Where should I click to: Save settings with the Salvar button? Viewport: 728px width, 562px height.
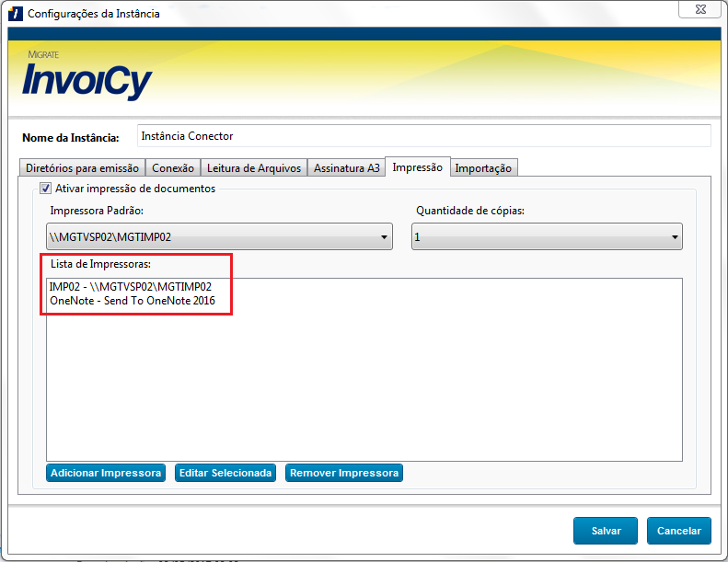tap(606, 531)
